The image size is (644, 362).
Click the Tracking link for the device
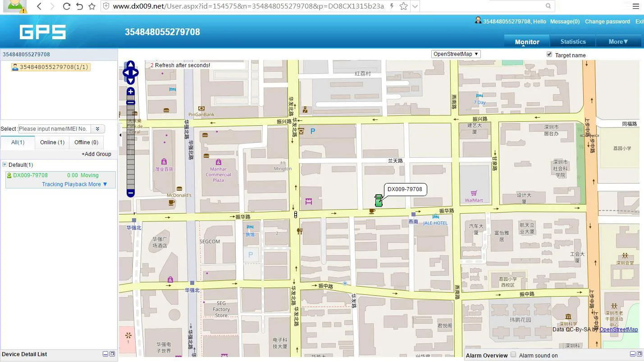coord(52,184)
